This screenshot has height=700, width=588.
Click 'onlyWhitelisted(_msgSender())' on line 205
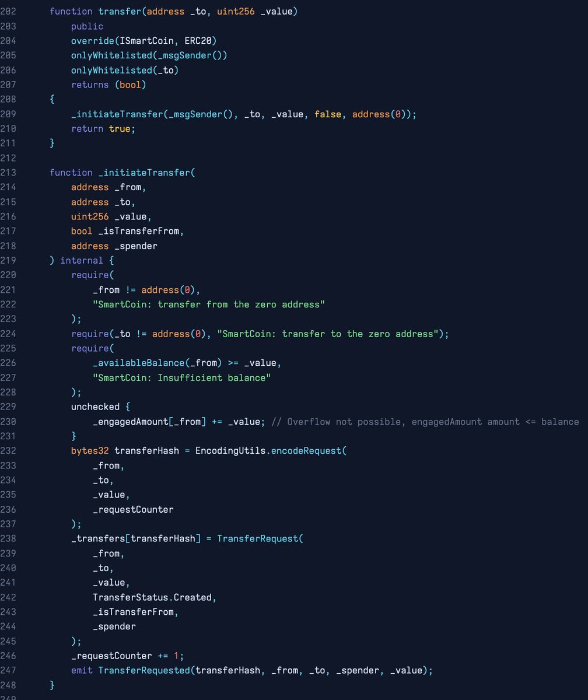click(x=149, y=55)
